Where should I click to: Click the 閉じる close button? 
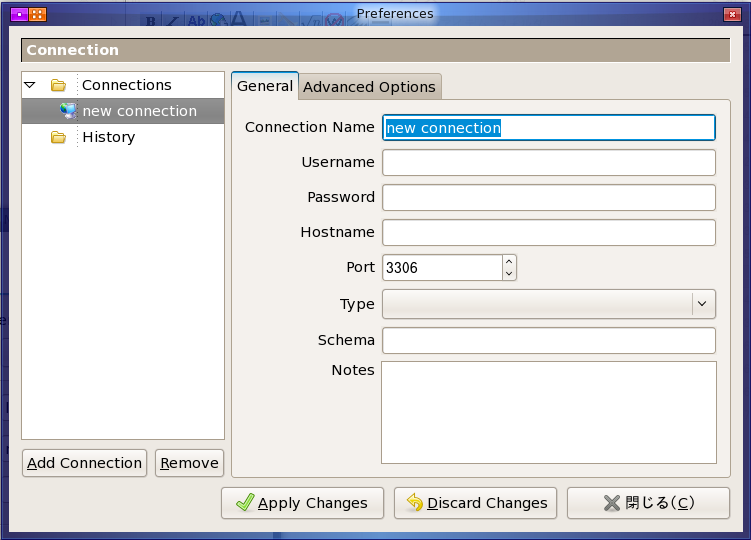(648, 503)
